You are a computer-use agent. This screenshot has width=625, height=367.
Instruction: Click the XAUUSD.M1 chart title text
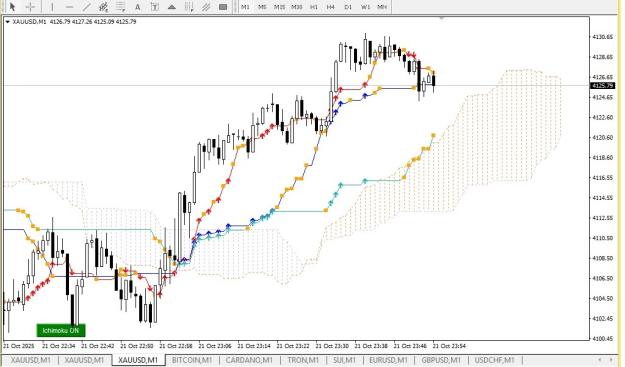pyautogui.click(x=29, y=22)
